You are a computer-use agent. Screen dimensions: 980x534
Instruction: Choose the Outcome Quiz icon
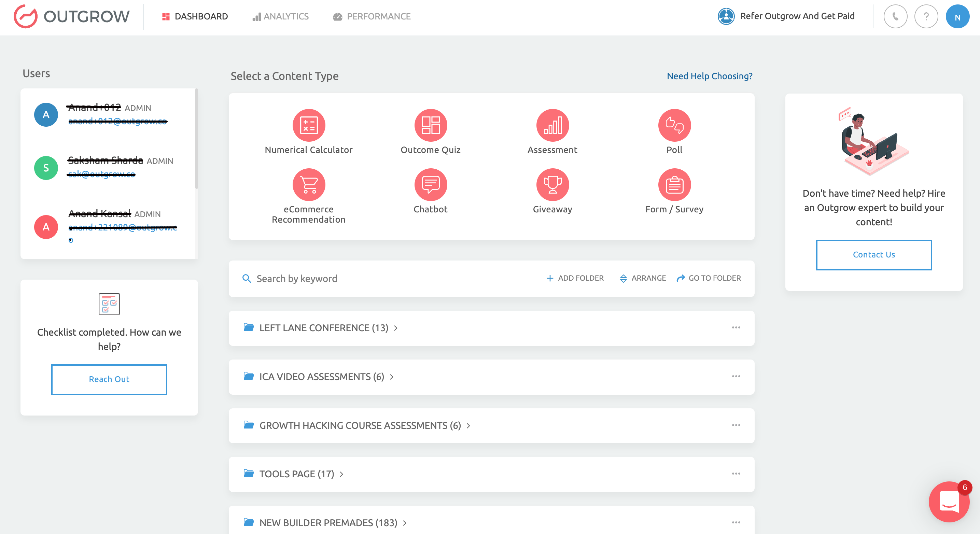[430, 125]
